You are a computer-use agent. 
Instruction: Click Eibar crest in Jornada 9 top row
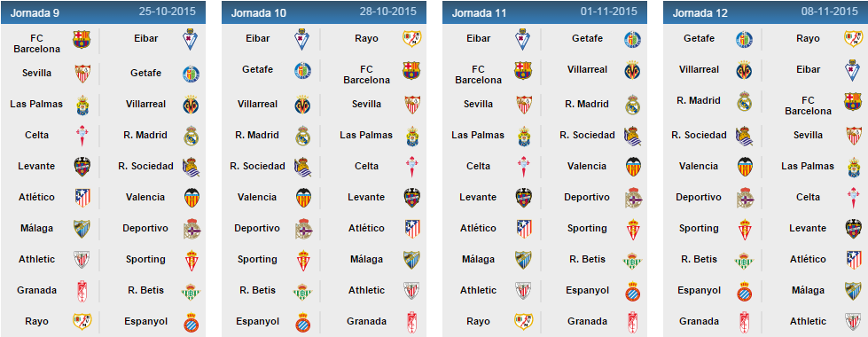click(x=191, y=39)
